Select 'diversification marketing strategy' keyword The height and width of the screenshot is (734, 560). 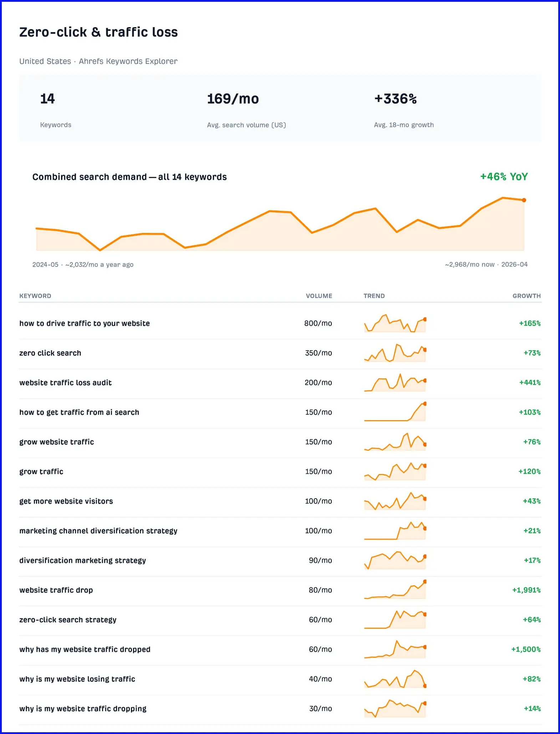click(x=83, y=560)
